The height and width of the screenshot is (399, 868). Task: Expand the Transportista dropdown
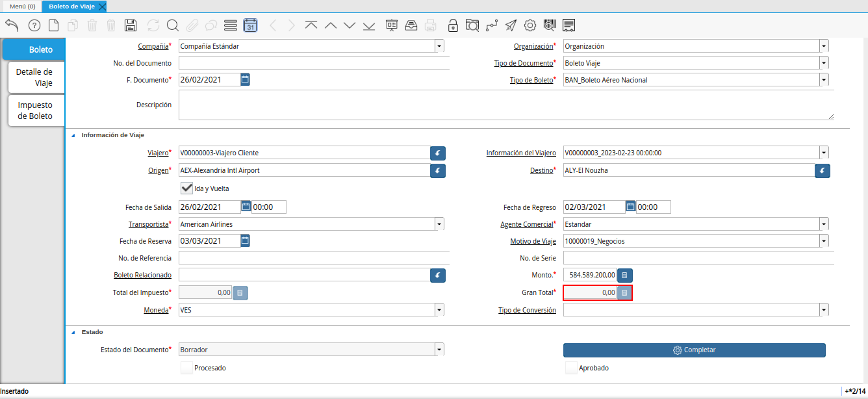coord(439,224)
